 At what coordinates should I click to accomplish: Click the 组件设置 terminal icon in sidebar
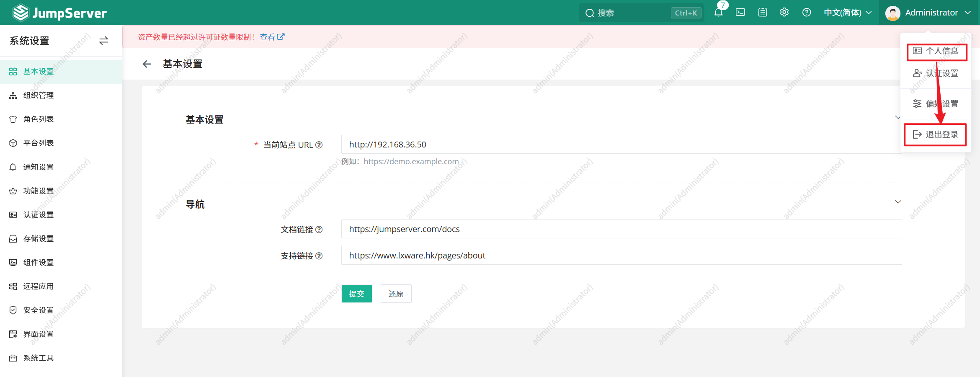pos(13,263)
